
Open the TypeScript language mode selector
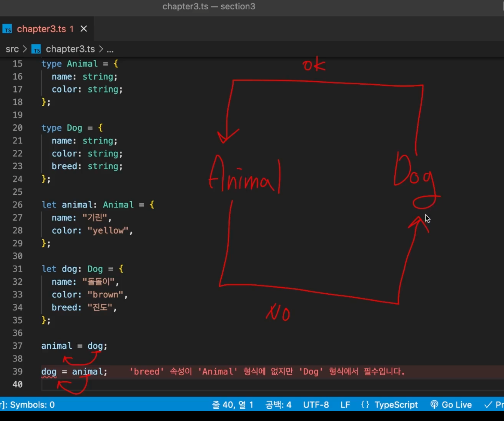pyautogui.click(x=396, y=405)
